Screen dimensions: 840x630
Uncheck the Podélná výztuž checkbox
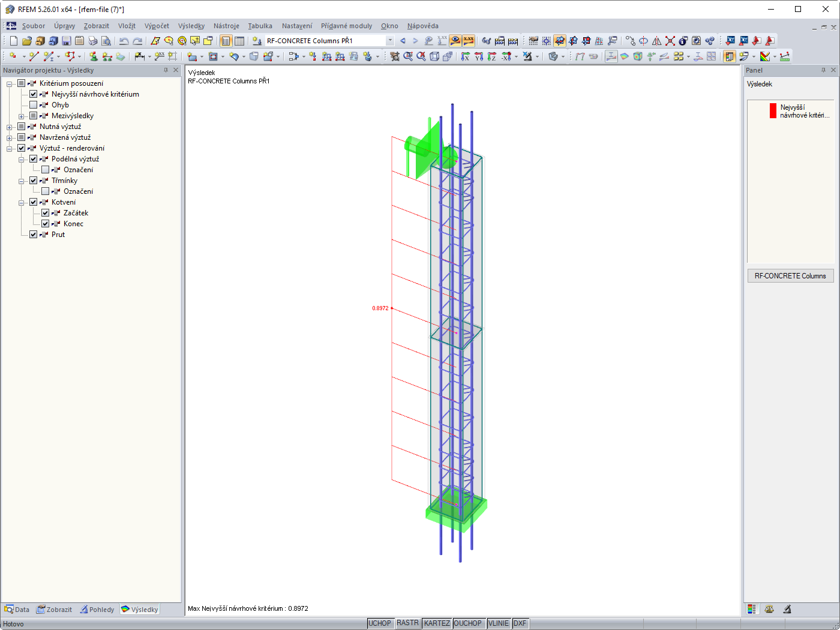34,159
